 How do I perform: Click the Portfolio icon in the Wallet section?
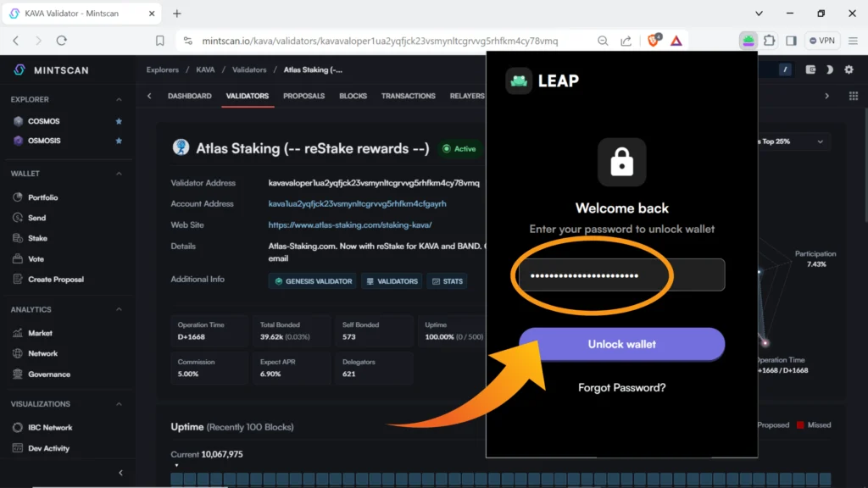coord(18,197)
